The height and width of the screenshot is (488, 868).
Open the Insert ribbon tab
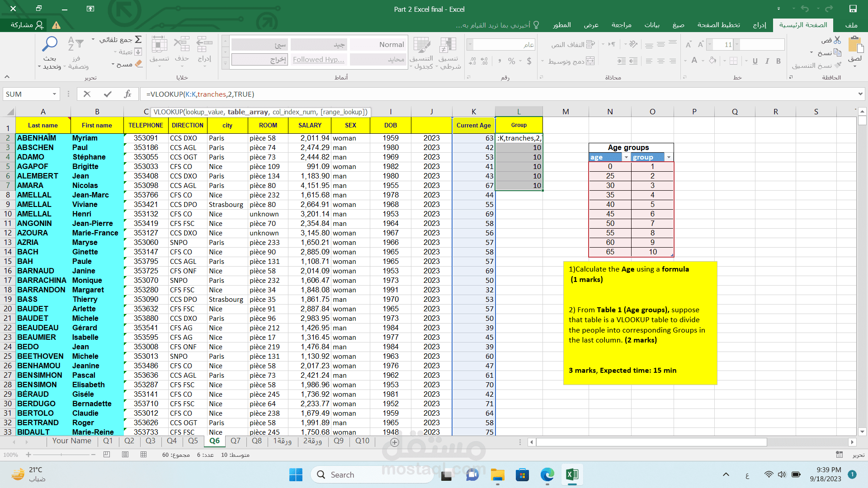coord(759,25)
